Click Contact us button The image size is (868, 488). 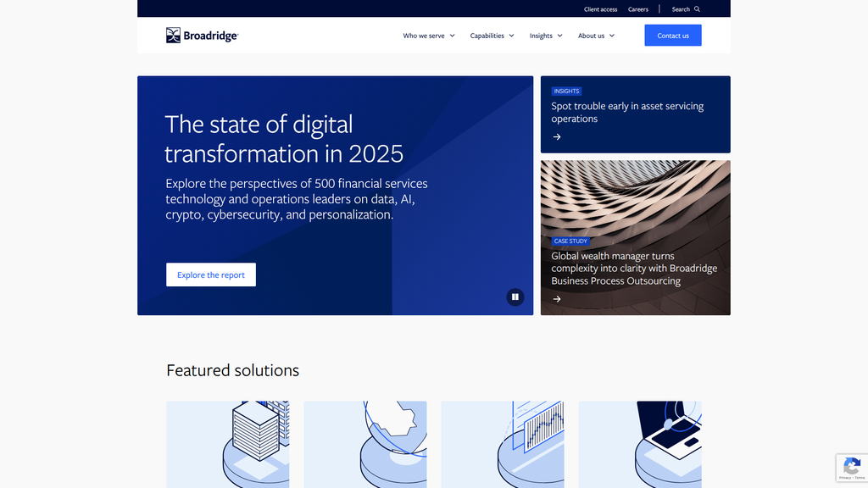point(672,36)
